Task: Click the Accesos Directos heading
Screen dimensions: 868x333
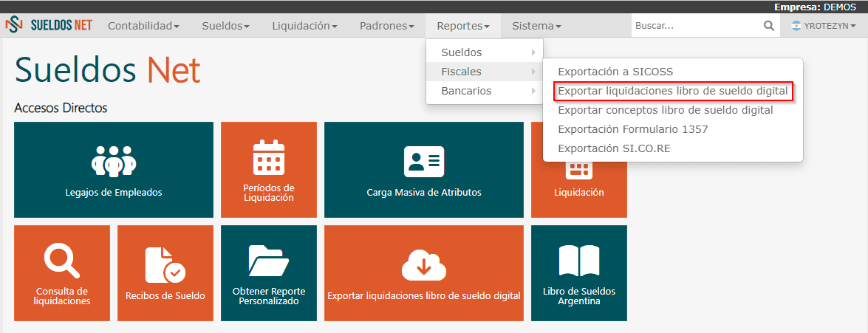Action: coord(61,108)
